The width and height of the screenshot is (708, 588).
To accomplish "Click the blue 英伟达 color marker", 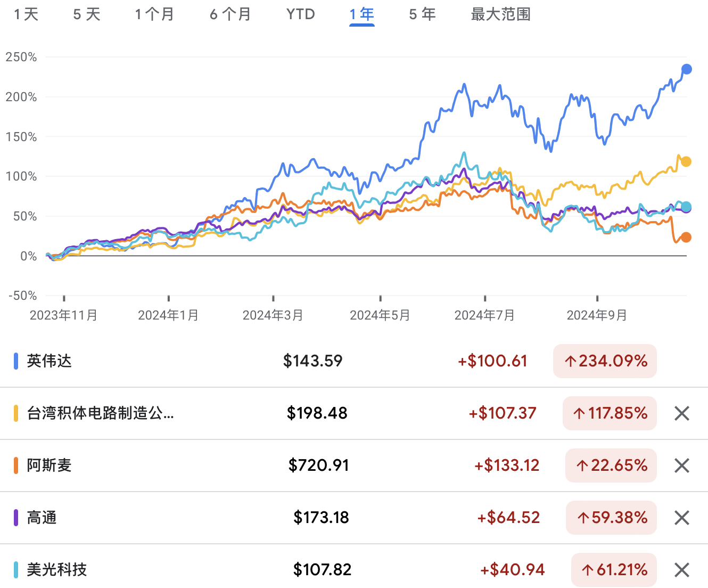I will coord(16,361).
